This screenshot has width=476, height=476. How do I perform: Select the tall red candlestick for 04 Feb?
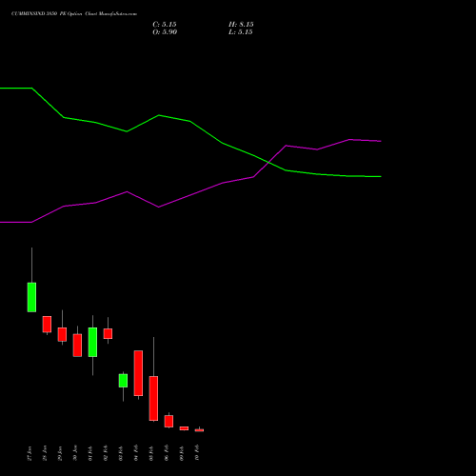[x=138, y=373]
